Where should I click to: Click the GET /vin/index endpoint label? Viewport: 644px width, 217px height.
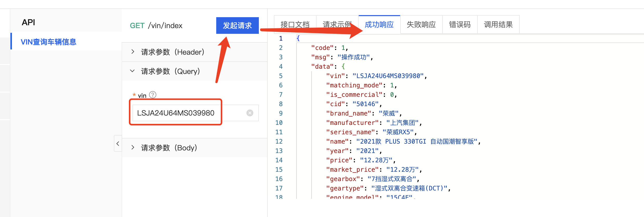tap(156, 25)
